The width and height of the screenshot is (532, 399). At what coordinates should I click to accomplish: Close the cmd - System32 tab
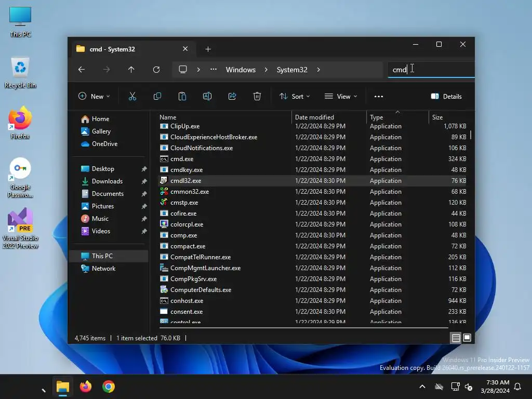tap(185, 49)
